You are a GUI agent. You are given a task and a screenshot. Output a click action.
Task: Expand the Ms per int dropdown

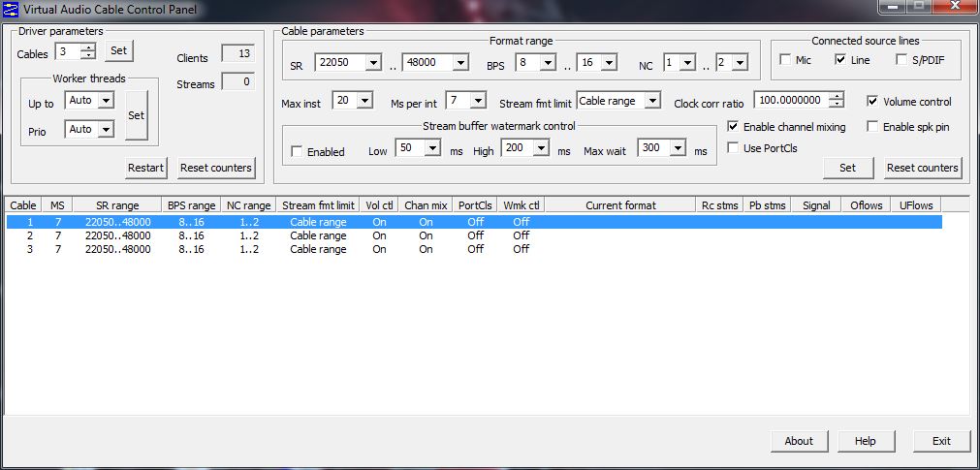[x=478, y=100]
